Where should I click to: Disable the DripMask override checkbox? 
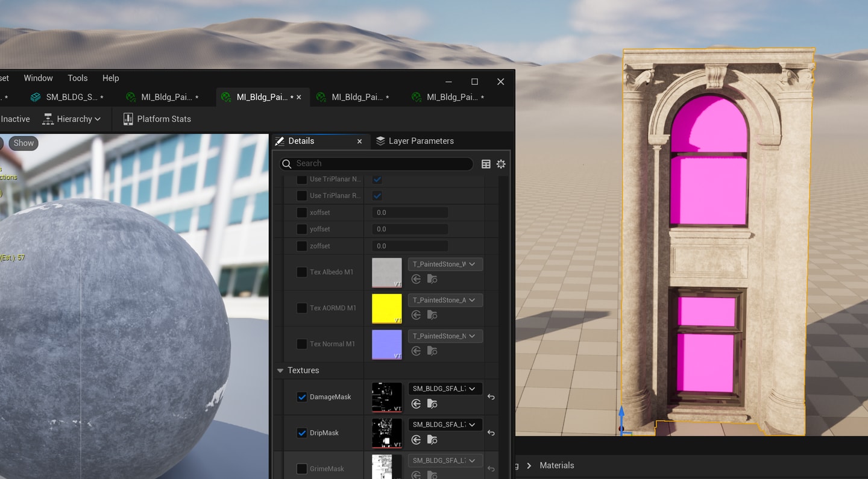(302, 433)
